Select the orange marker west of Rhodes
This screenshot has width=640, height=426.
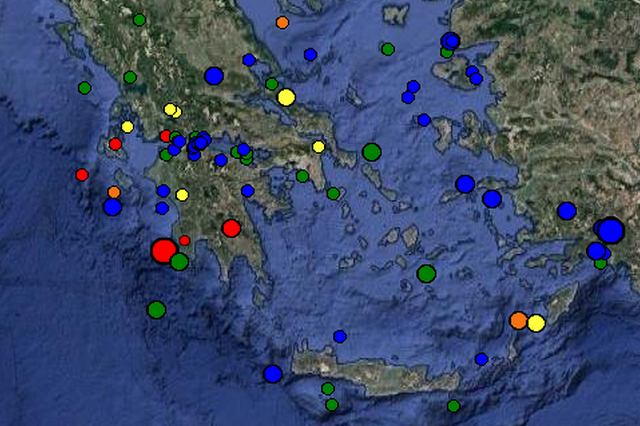[x=518, y=320]
